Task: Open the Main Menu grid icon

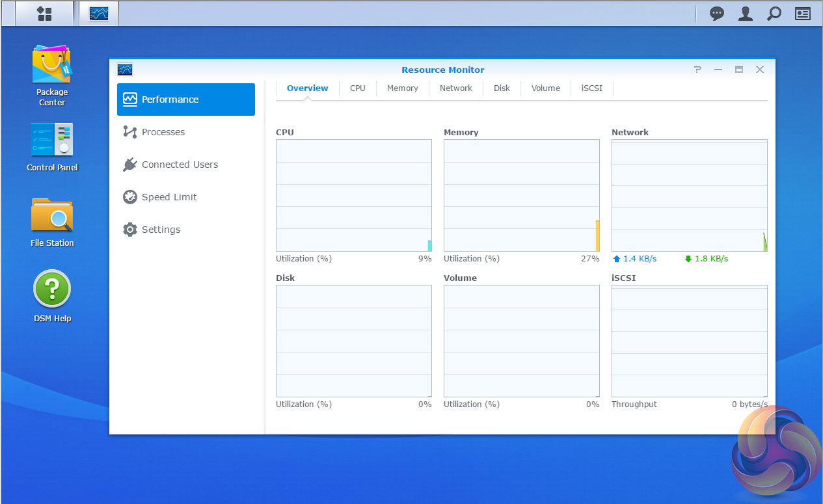Action: (x=44, y=14)
